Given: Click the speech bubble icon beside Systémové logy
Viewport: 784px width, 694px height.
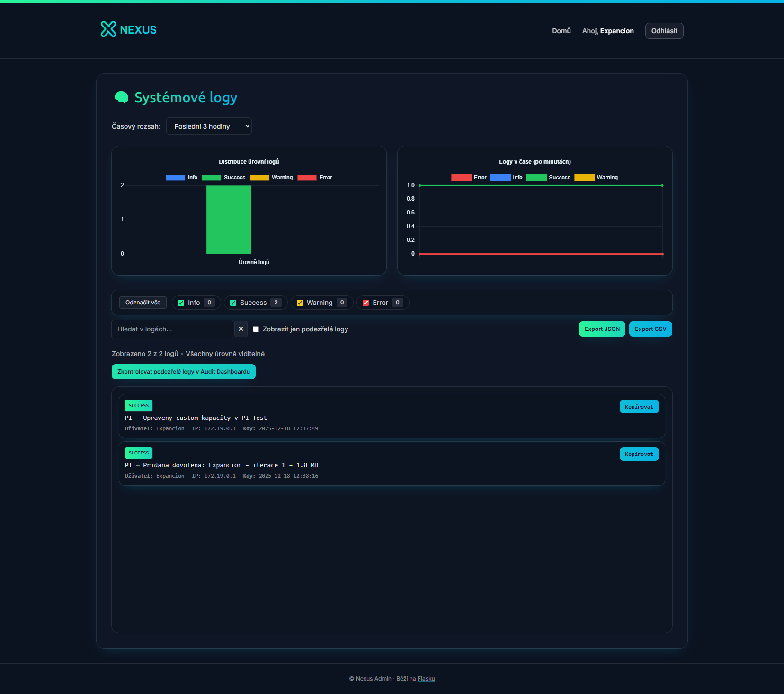Looking at the screenshot, I should click(122, 98).
